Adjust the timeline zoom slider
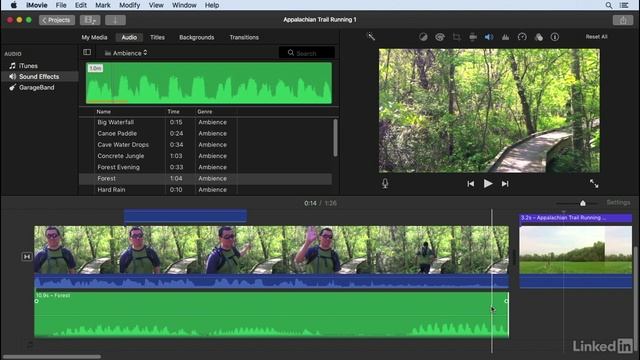Screen dimensions: 640x360 click(x=583, y=203)
